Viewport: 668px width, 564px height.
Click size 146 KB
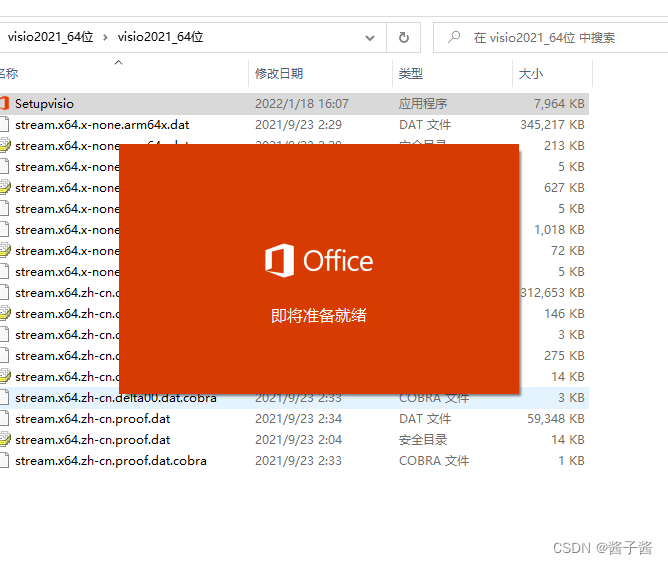pyautogui.click(x=564, y=314)
